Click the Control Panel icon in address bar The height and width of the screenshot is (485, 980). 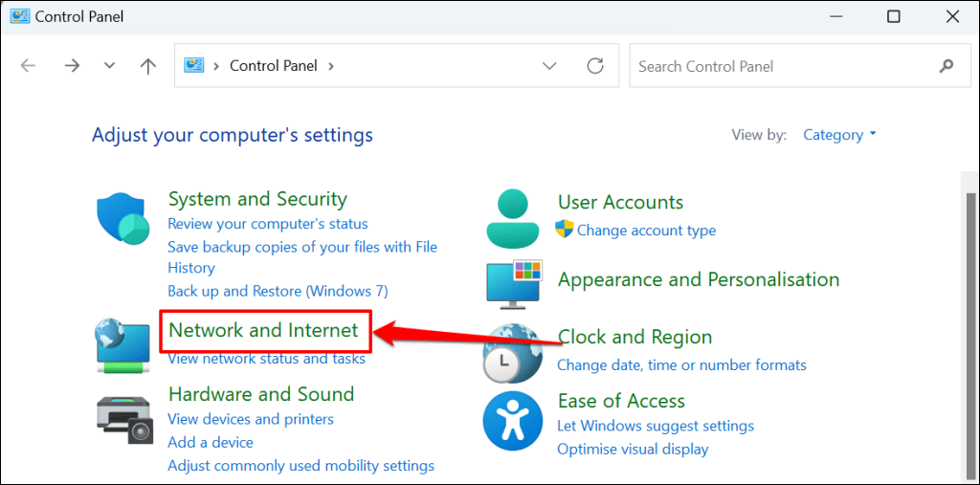pos(194,65)
